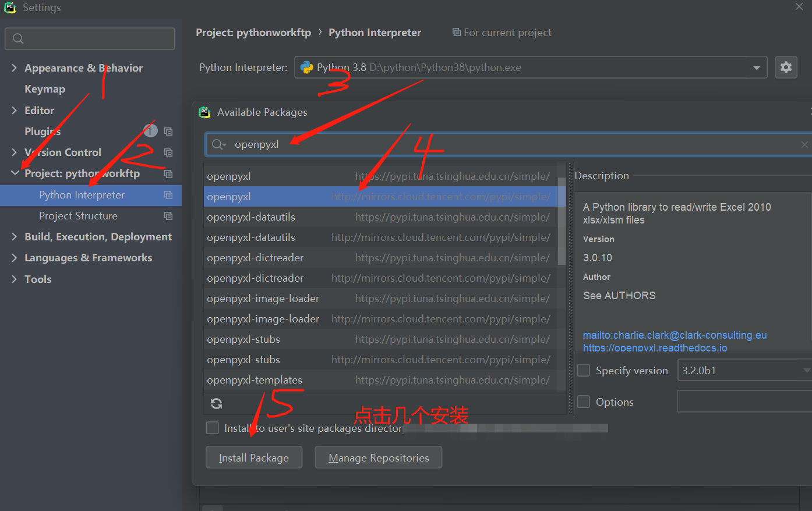Click copy icon next to Plugins

coord(168,132)
